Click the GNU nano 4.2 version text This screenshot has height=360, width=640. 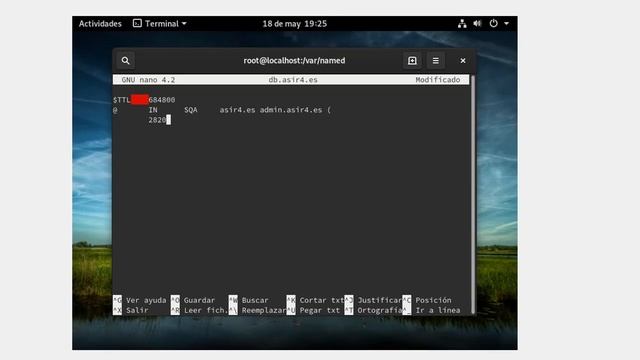148,80
